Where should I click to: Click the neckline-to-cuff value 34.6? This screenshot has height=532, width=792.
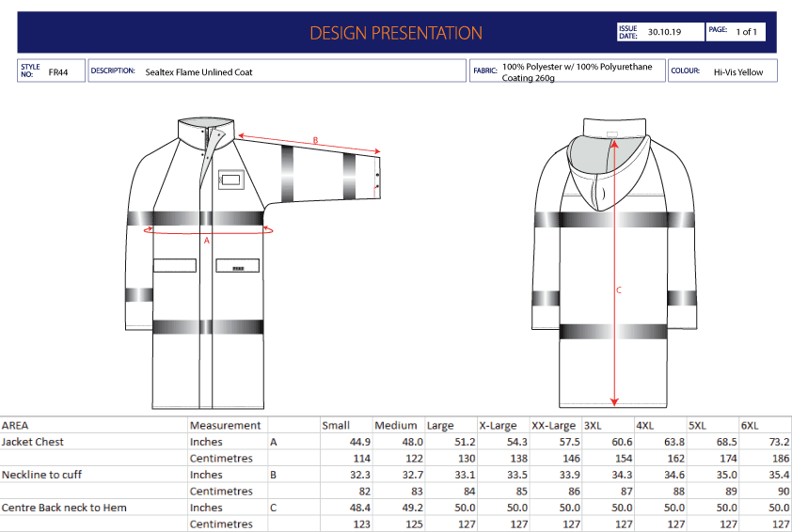[674, 475]
